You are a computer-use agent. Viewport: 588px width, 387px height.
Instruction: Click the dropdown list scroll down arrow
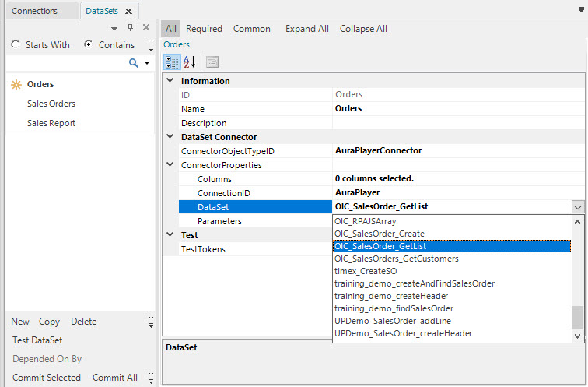577,336
